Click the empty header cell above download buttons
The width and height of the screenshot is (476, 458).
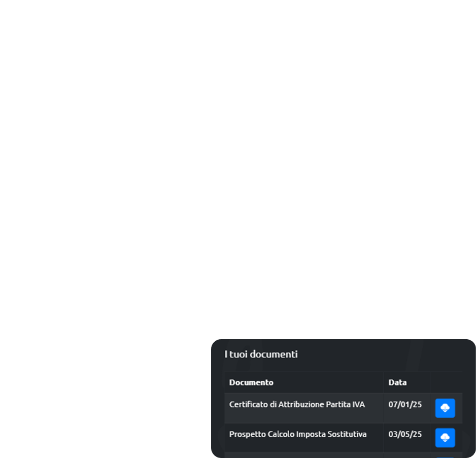click(446, 382)
